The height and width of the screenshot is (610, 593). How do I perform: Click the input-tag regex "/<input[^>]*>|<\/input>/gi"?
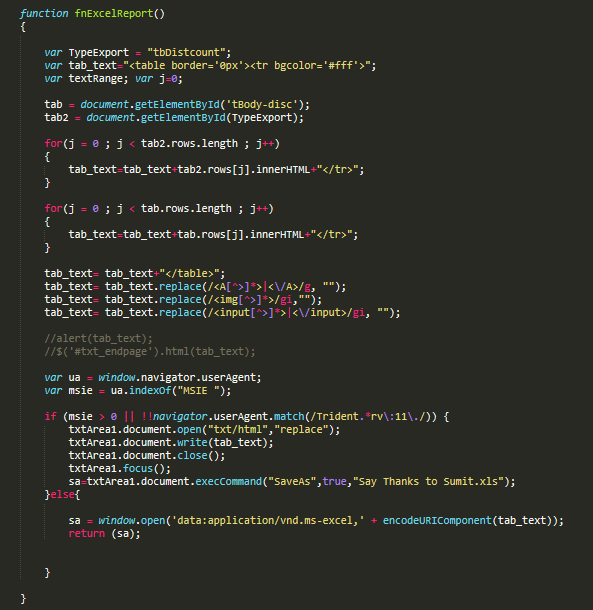(286, 313)
